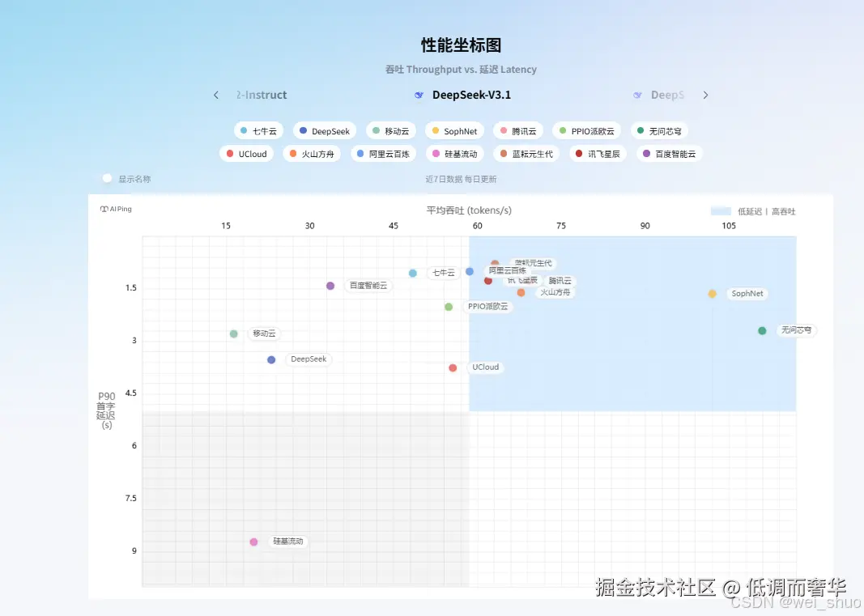The width and height of the screenshot is (864, 616).
Task: Click the 七牛云 data point on the chart
Action: pyautogui.click(x=413, y=273)
